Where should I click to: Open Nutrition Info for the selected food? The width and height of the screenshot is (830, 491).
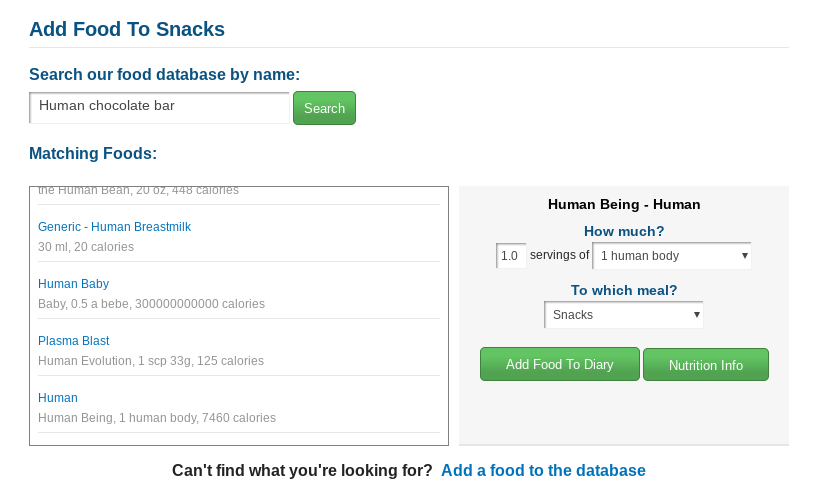point(706,365)
